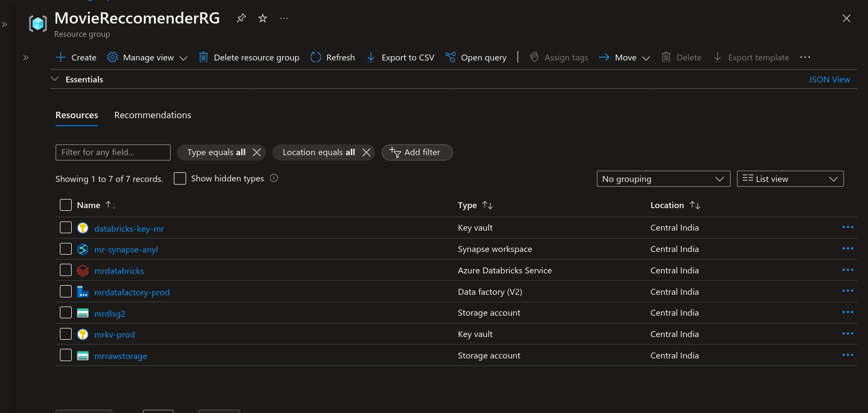Open the JSON View link
Screen dimensions: 868x413
click(x=829, y=79)
